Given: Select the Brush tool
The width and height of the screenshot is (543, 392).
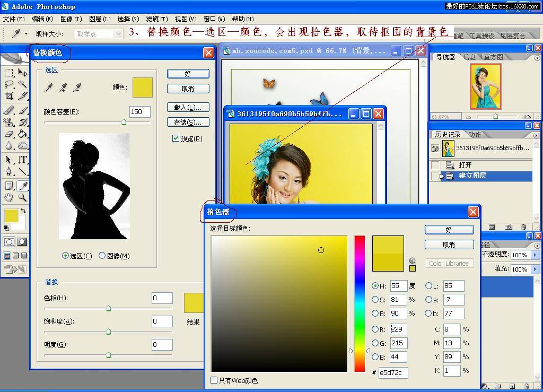Looking at the screenshot, I should tap(22, 110).
